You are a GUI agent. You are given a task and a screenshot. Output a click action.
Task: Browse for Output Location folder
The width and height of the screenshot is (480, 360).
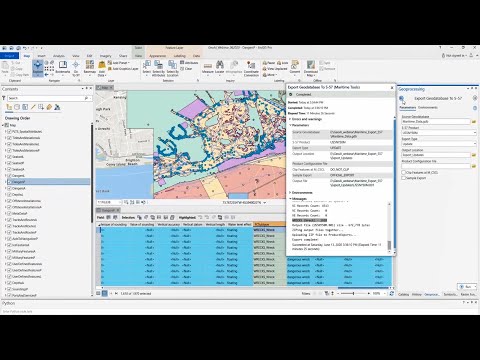(474, 155)
